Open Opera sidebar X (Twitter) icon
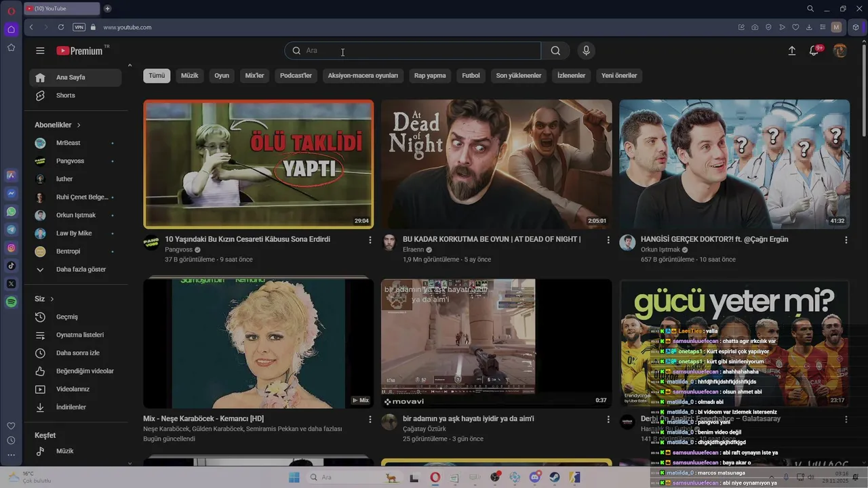This screenshot has height=488, width=868. [x=11, y=284]
